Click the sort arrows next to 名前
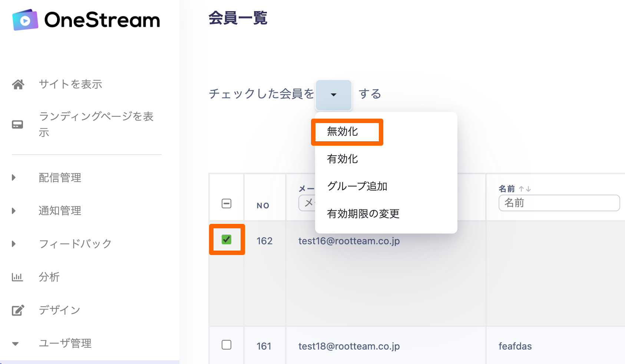 coord(525,189)
